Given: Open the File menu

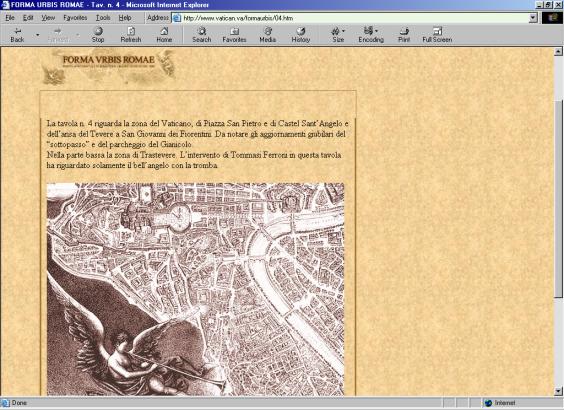Looking at the screenshot, I should 10,18.
